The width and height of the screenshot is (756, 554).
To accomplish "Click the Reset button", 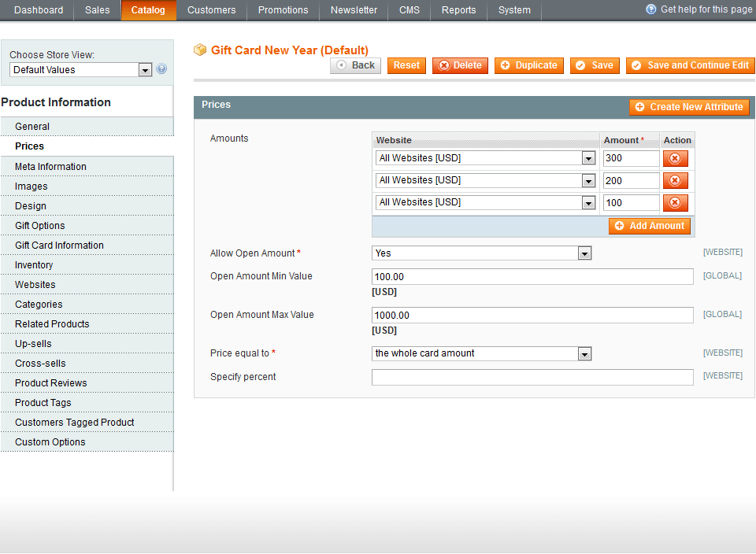I will (x=406, y=65).
